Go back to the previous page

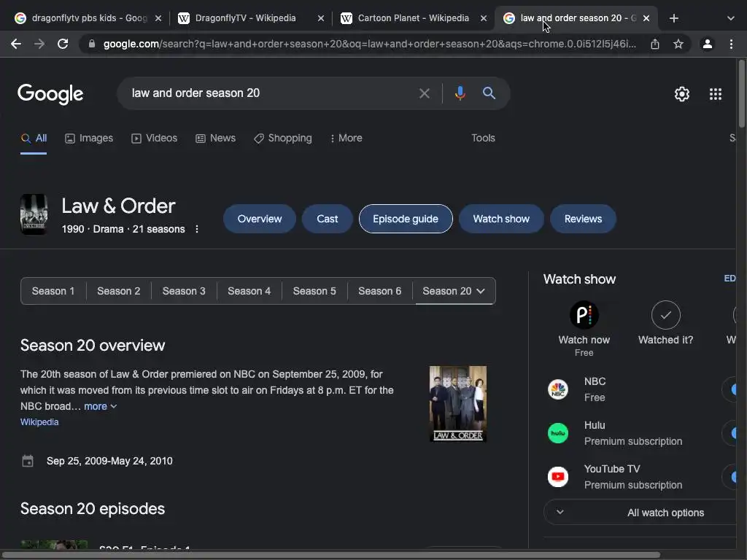(x=16, y=44)
